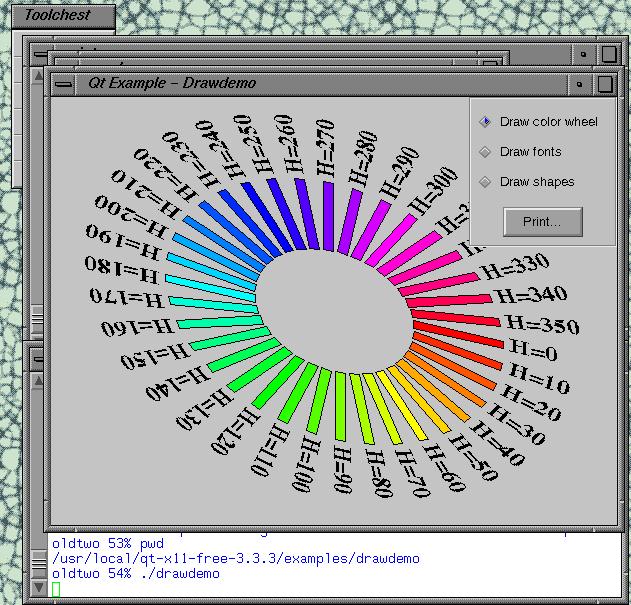Viewport: 631px width, 605px height.
Task: Click the H=270 purple color bar
Action: tap(329, 216)
